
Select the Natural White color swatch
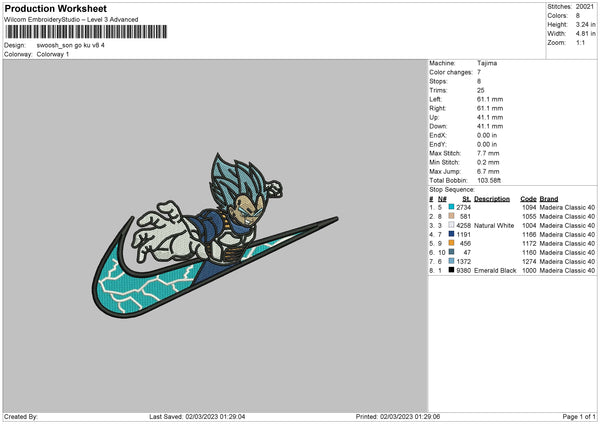click(x=452, y=225)
